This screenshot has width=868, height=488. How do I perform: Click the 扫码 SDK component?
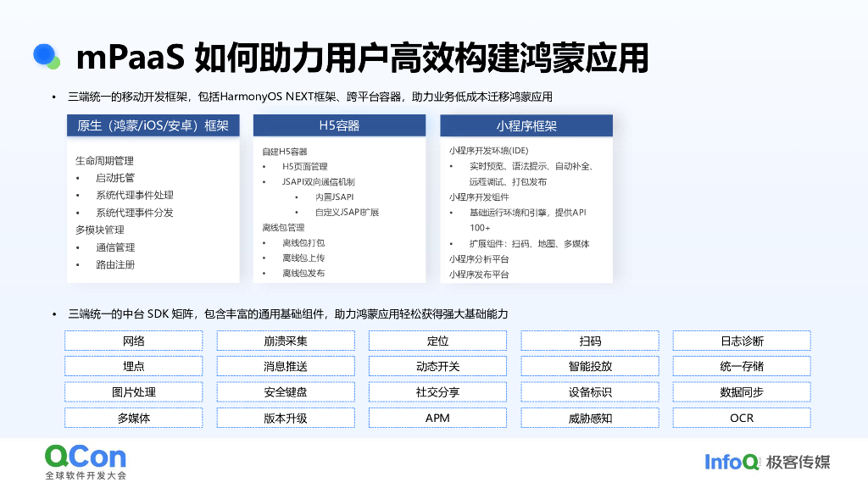coord(589,340)
